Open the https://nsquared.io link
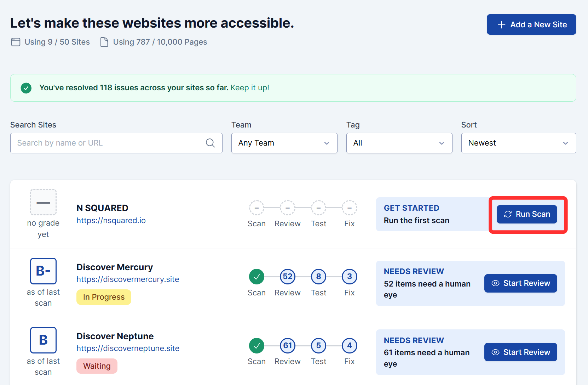The width and height of the screenshot is (588, 385). (x=111, y=220)
